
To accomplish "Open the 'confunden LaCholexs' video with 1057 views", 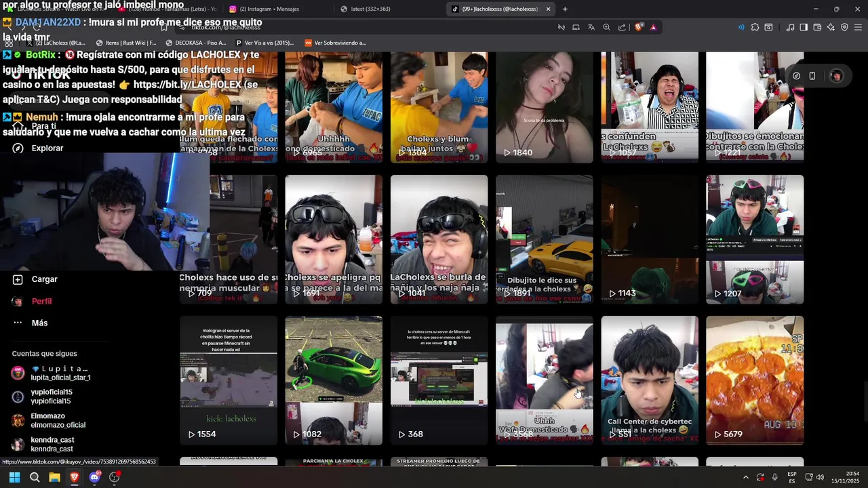I will coord(650,107).
